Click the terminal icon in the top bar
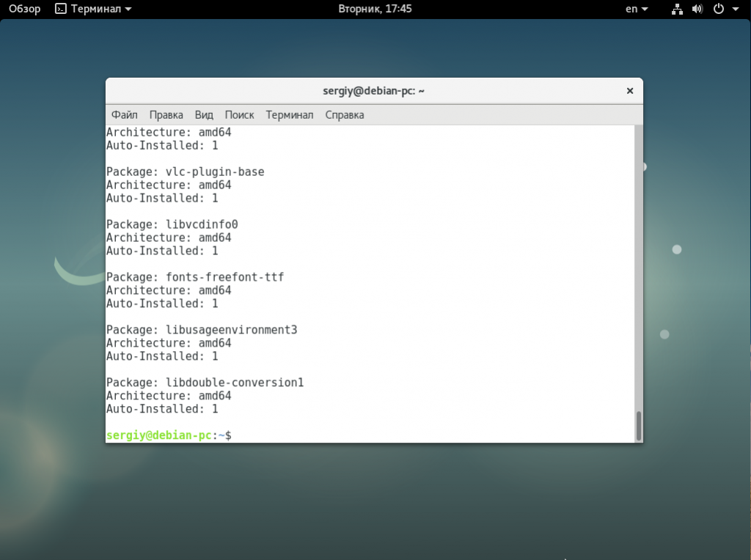Viewport: 751px width, 560px height. pos(61,9)
